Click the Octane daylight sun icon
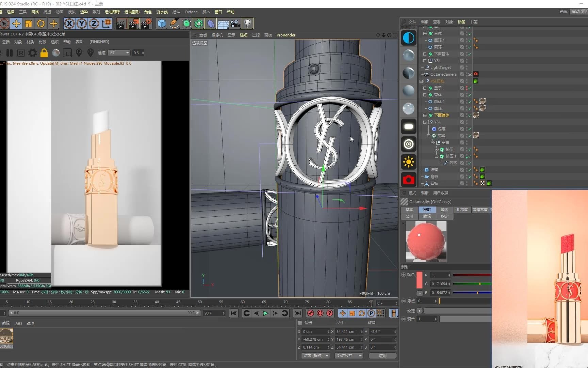This screenshot has height=368, width=588. click(x=409, y=162)
